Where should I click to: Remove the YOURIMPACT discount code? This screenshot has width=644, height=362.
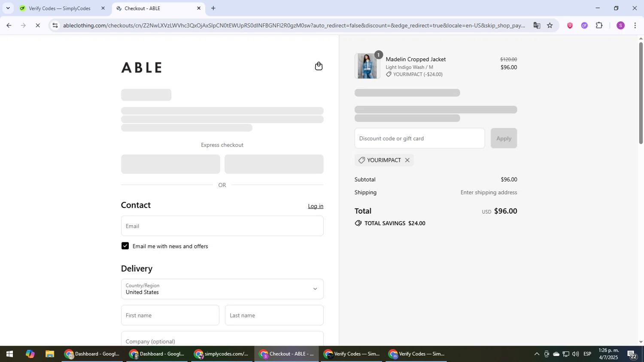[x=407, y=160]
